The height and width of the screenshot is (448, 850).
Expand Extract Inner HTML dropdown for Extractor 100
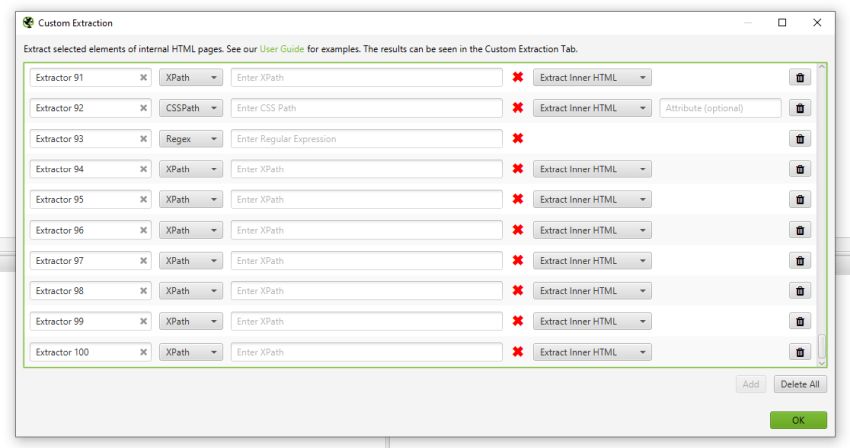[592, 352]
